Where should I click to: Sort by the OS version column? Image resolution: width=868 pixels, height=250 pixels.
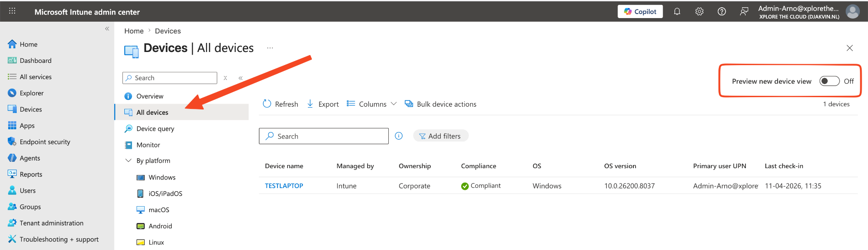point(620,166)
